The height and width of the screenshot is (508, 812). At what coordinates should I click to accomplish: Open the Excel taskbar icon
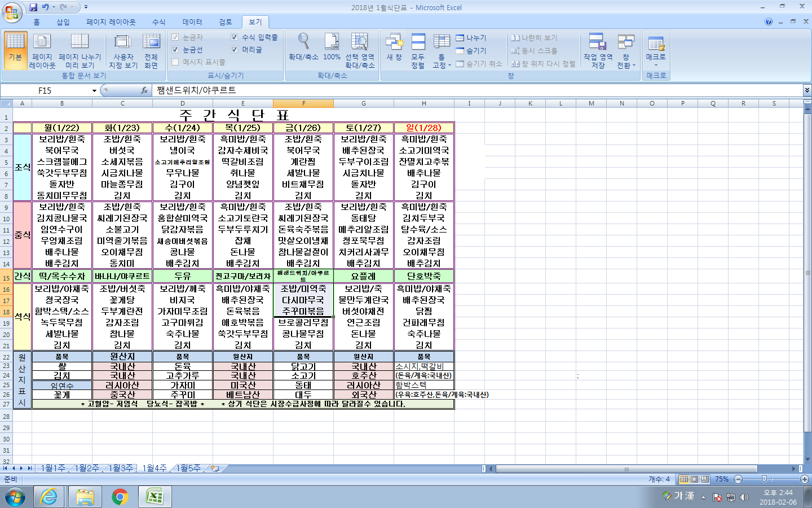point(155,497)
